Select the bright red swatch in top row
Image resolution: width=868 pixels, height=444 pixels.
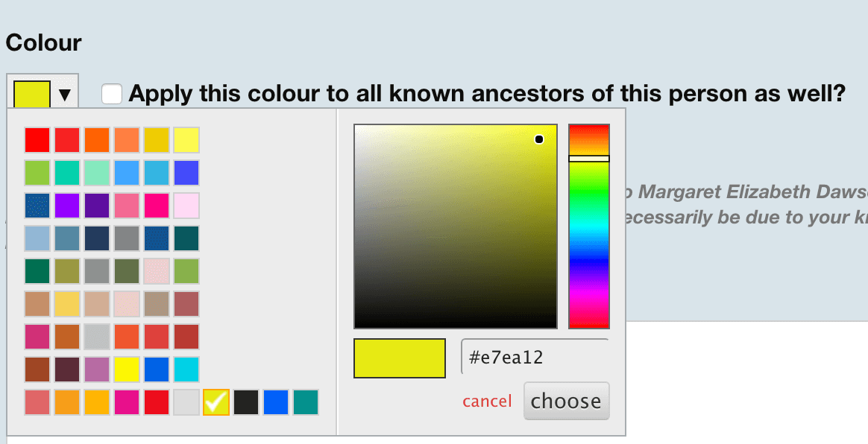tap(36, 139)
